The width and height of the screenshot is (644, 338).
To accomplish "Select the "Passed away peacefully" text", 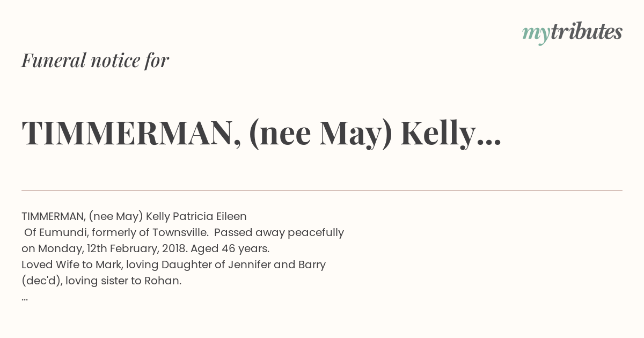I will click(x=279, y=233).
